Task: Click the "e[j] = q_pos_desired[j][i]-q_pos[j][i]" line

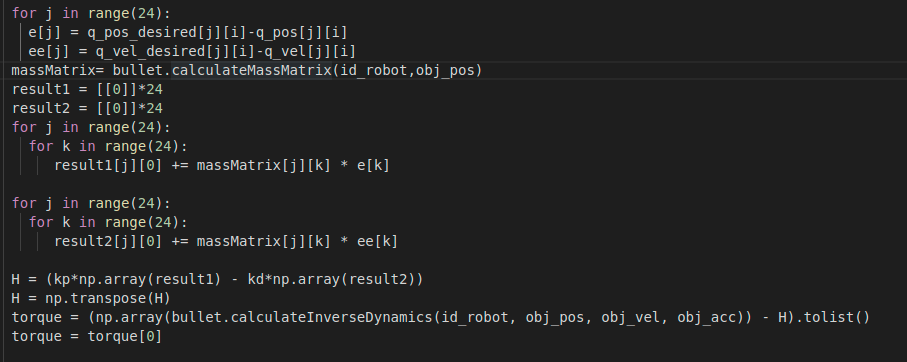Action: click(x=188, y=32)
